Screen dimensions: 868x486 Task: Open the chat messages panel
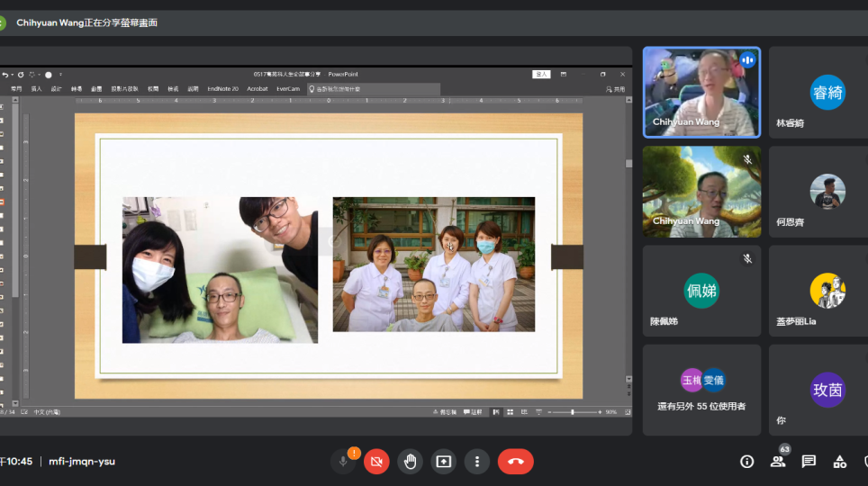point(809,462)
